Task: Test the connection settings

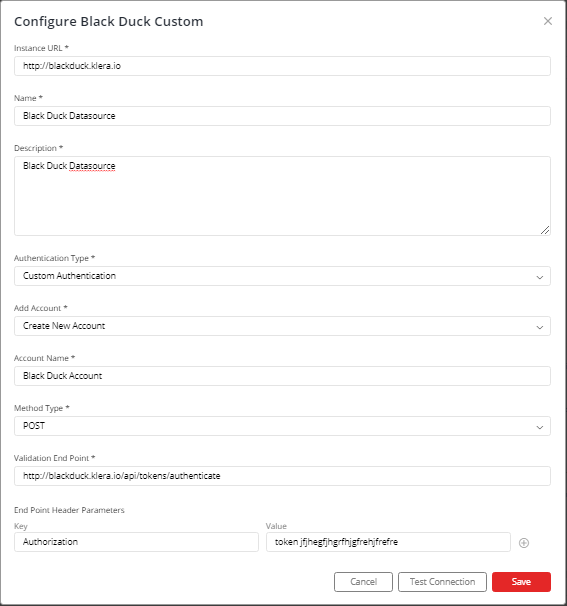Action: pos(442,582)
